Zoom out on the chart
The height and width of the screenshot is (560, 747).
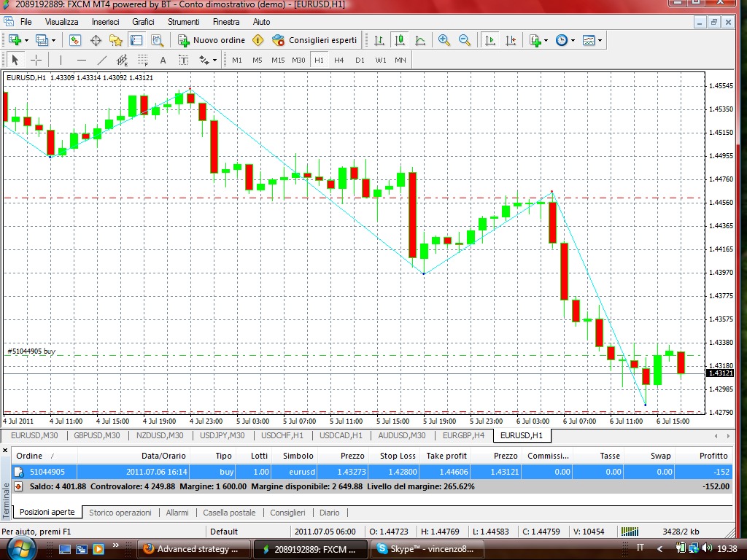coord(464,40)
